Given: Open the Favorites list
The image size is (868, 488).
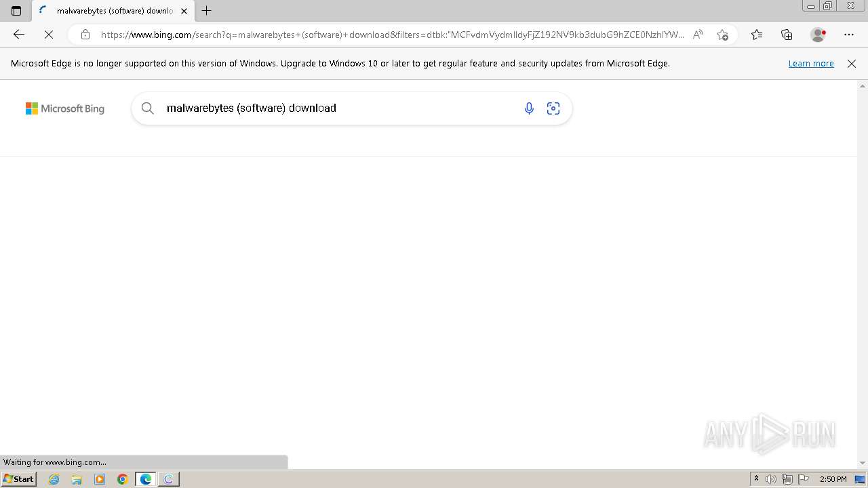Looking at the screenshot, I should [x=757, y=35].
